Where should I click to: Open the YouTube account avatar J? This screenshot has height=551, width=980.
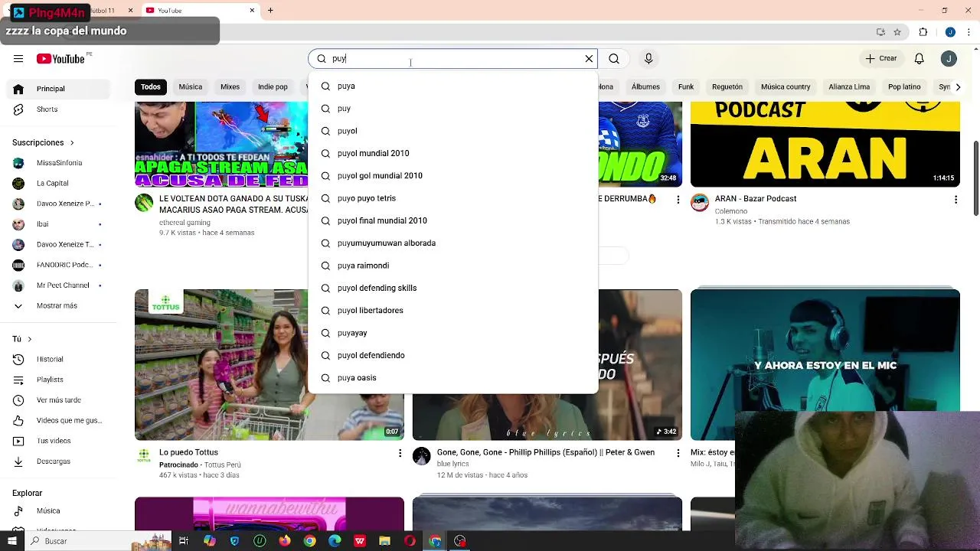click(x=949, y=59)
